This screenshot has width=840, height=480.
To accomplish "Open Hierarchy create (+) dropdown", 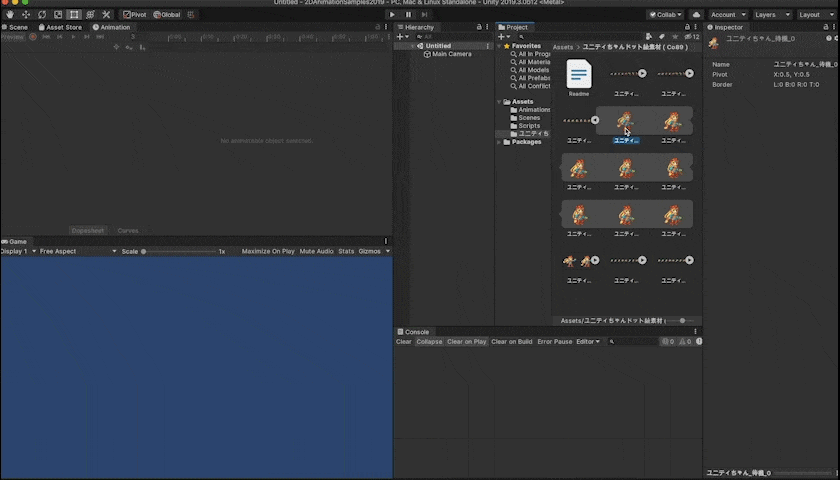I will click(x=402, y=37).
